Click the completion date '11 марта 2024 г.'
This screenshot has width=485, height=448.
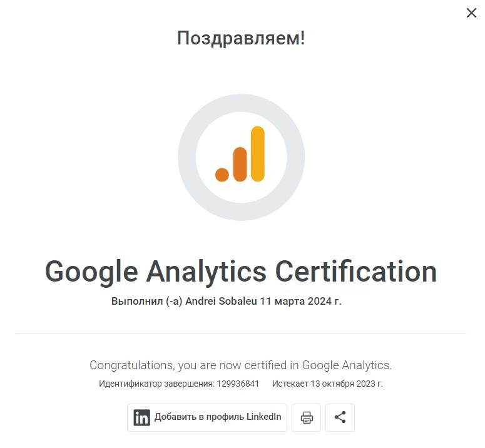tap(300, 301)
